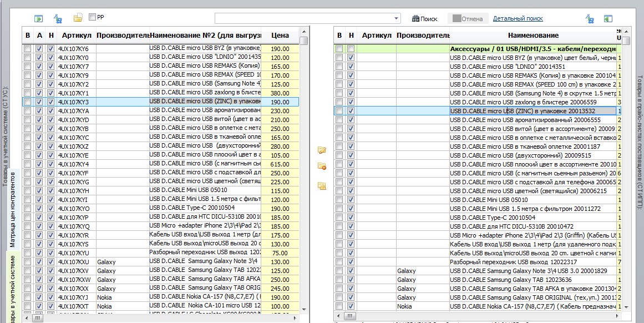The width and height of the screenshot is (644, 323).
Task: Click Nokia manufacturer cell for row 4UX107KYJ
Action: pos(123,297)
